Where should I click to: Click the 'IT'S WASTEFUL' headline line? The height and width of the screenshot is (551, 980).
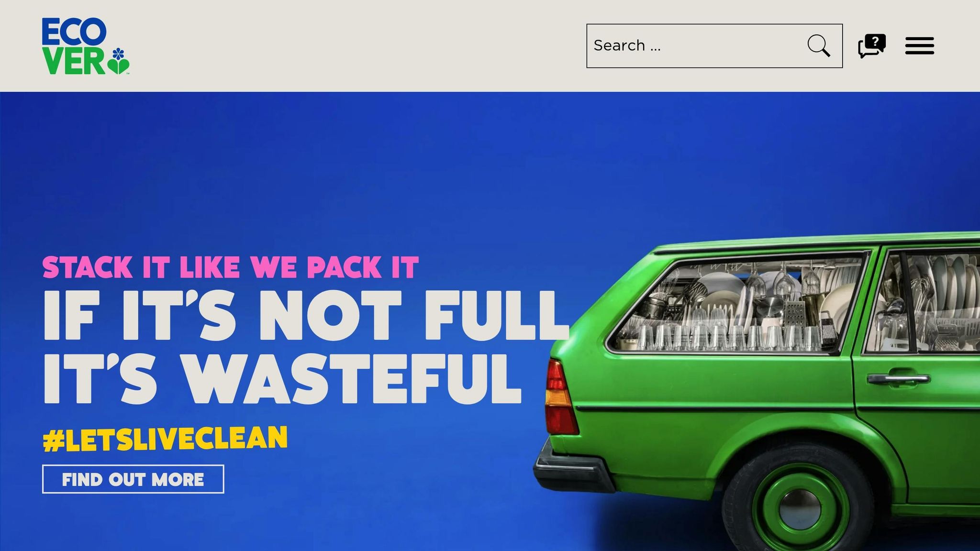point(282,379)
